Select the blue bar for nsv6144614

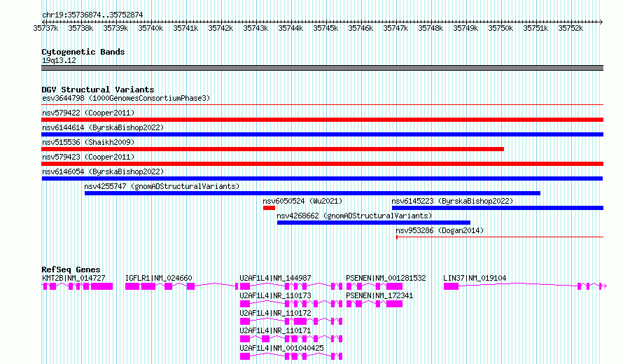[x=322, y=134]
